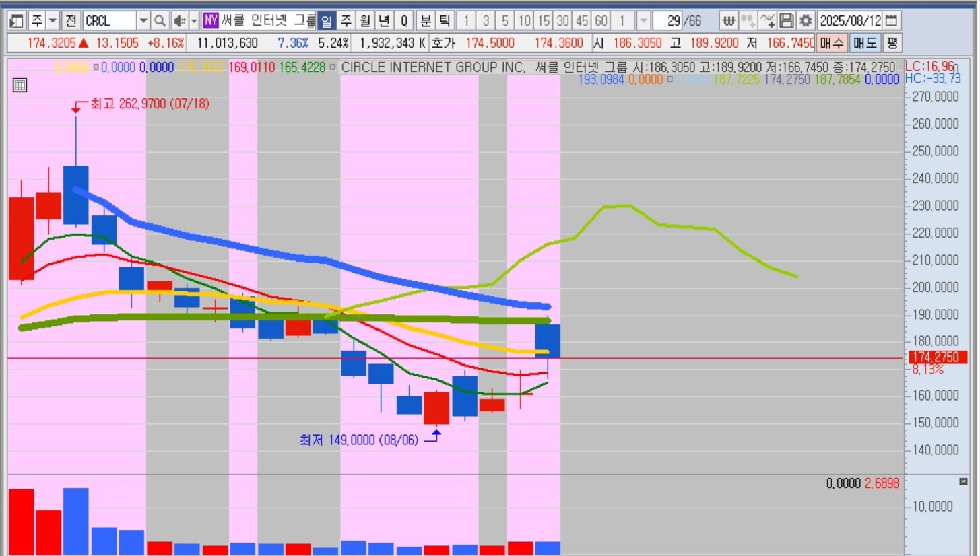The height and width of the screenshot is (556, 980).
Task: Click the speaker sound alert icon
Action: click(178, 21)
